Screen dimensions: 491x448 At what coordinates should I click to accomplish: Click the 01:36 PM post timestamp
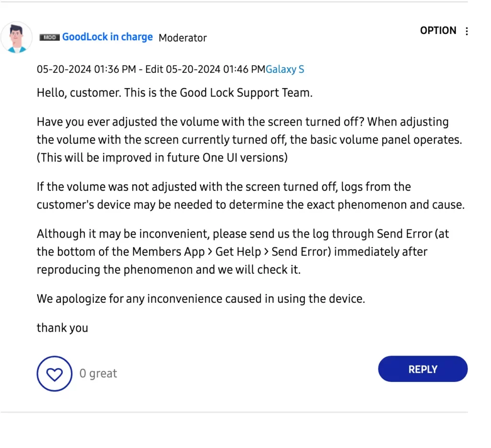click(86, 69)
